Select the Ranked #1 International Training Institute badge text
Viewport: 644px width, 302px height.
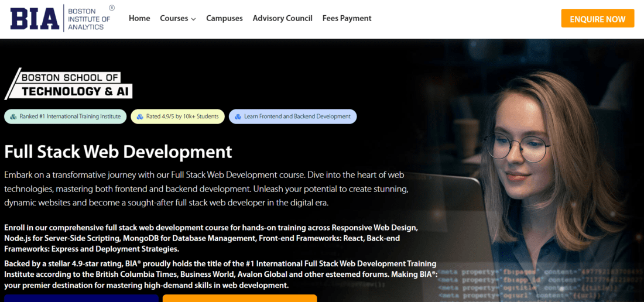coord(70,116)
